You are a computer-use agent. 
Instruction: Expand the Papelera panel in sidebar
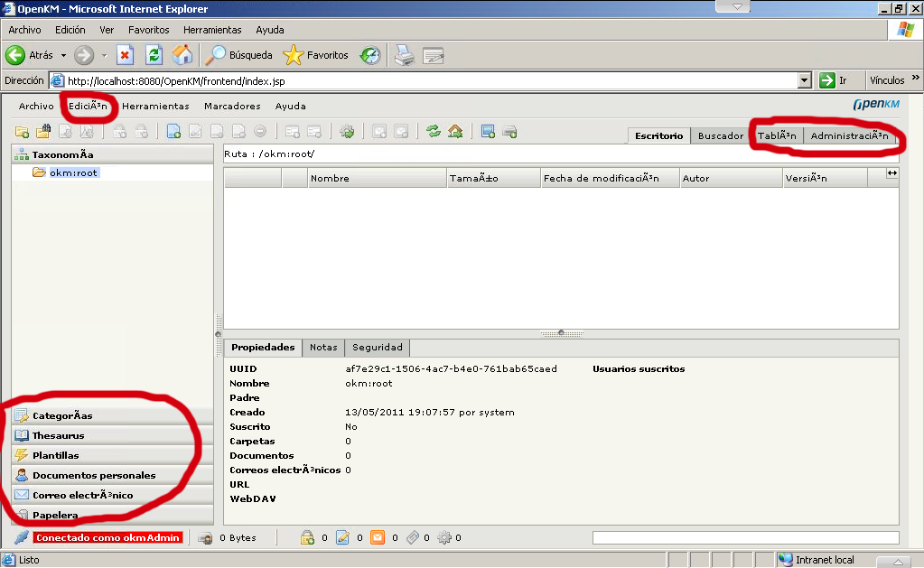(55, 515)
